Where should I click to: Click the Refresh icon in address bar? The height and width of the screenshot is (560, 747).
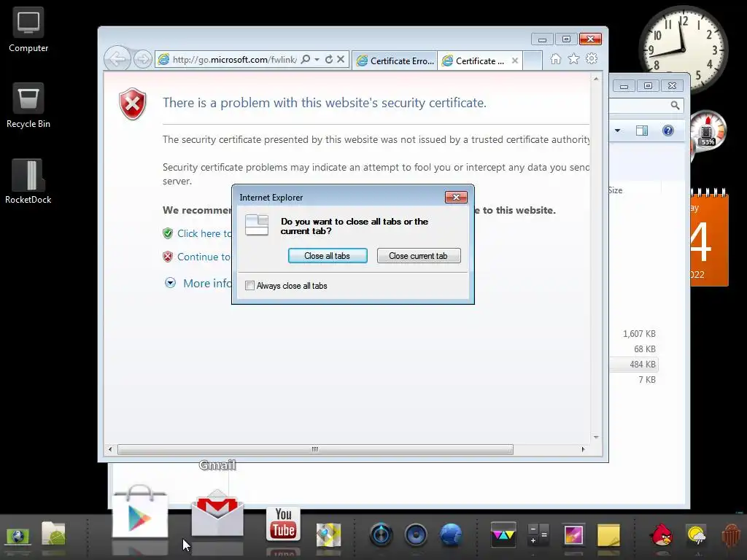[x=329, y=59]
